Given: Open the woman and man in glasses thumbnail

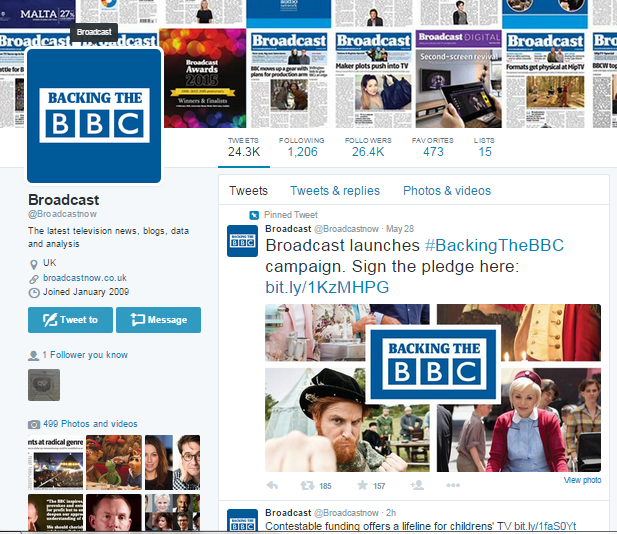Looking at the screenshot, I should (x=172, y=462).
